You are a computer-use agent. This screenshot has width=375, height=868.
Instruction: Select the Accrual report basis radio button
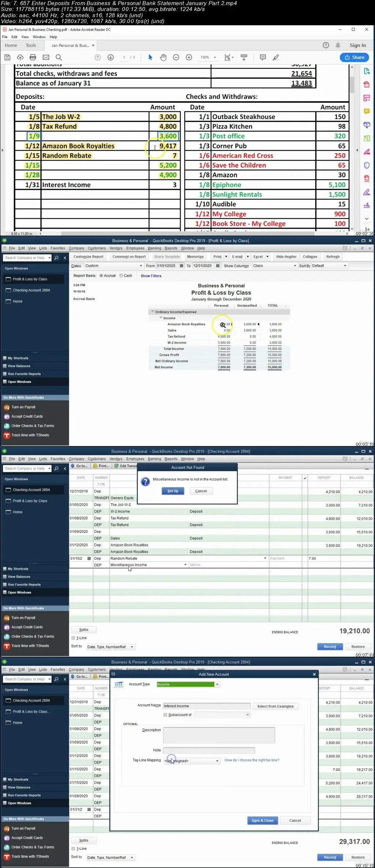(x=101, y=276)
